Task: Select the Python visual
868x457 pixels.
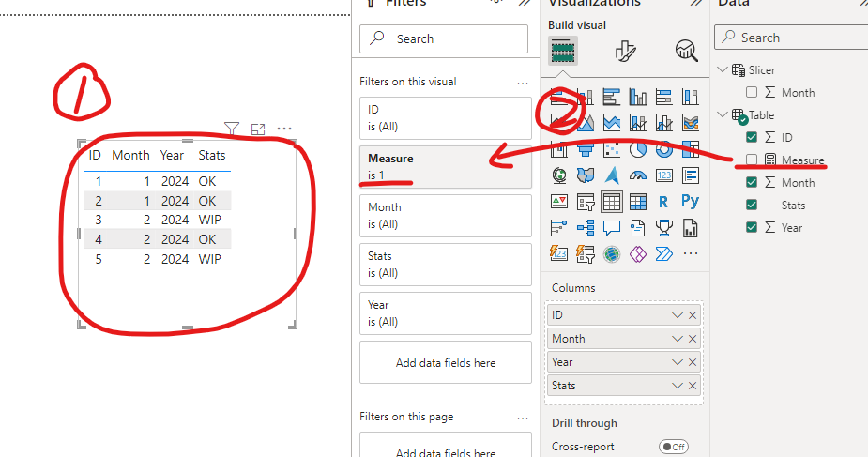Action: click(691, 202)
